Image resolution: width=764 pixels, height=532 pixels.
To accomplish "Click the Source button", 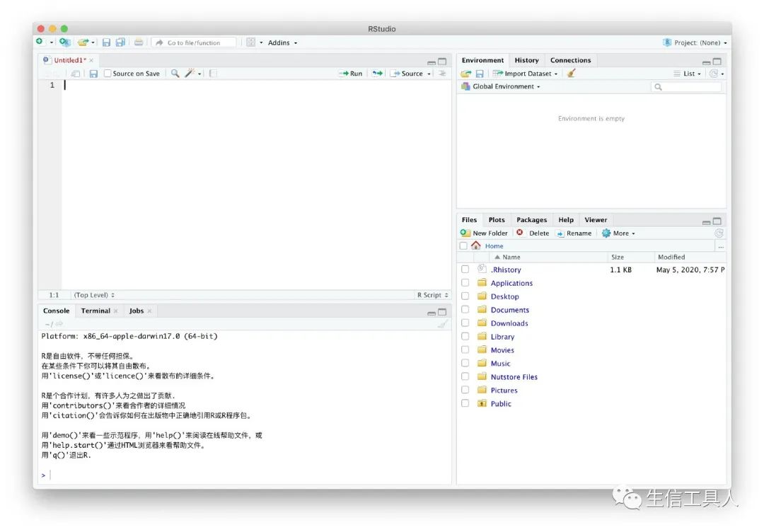I will (407, 74).
